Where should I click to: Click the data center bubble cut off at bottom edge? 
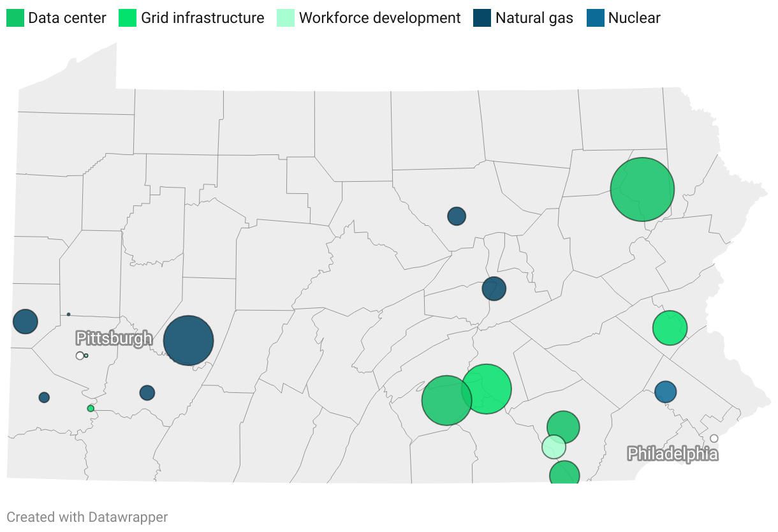(564, 473)
